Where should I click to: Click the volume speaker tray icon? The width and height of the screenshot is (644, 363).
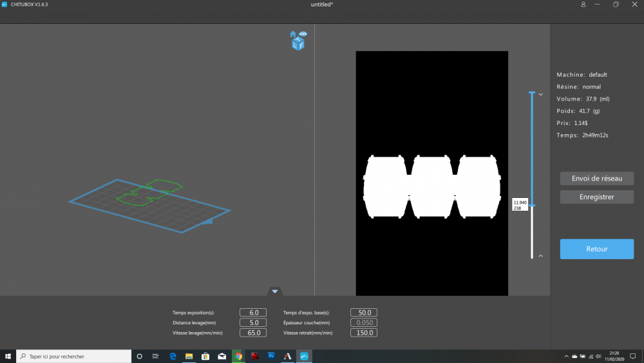(598, 357)
